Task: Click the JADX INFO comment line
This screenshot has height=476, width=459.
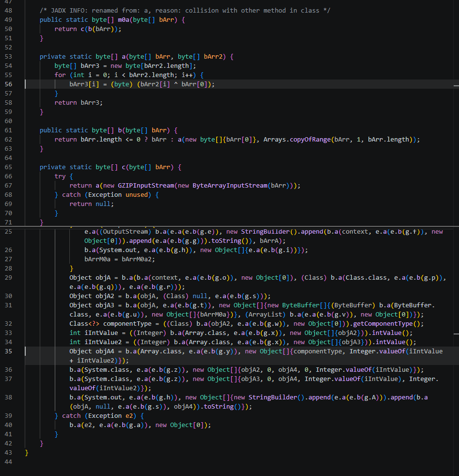Action: 185,11
